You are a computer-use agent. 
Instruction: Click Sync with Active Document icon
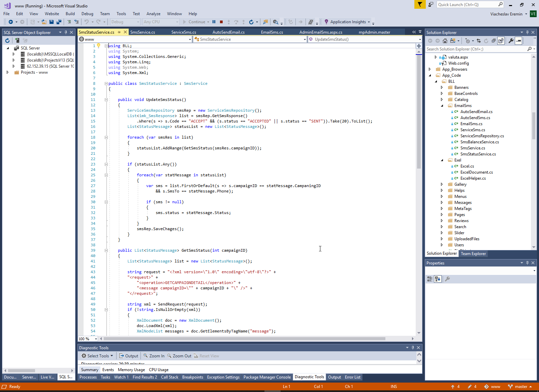pyautogui.click(x=479, y=41)
